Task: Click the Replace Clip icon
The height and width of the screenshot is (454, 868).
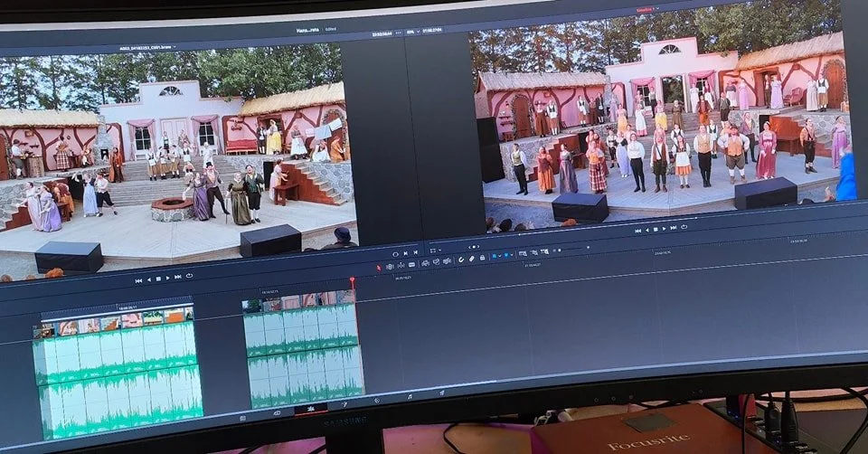Action: click(x=447, y=261)
